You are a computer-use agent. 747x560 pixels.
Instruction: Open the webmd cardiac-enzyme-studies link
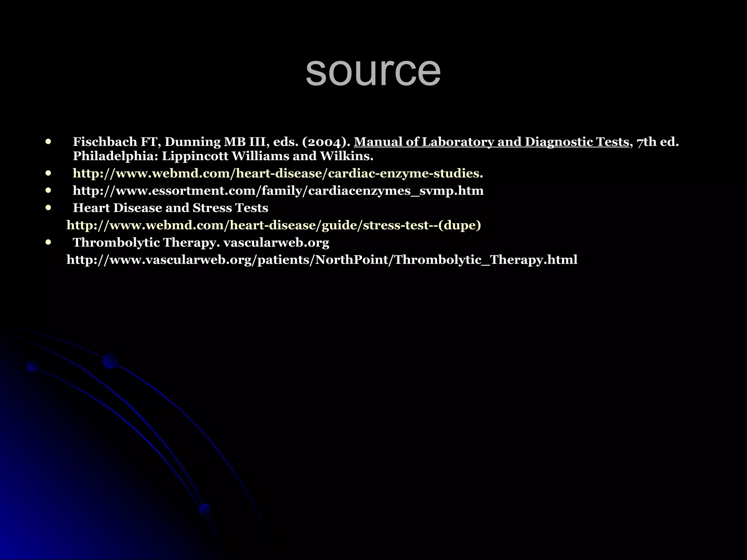pyautogui.click(x=278, y=174)
